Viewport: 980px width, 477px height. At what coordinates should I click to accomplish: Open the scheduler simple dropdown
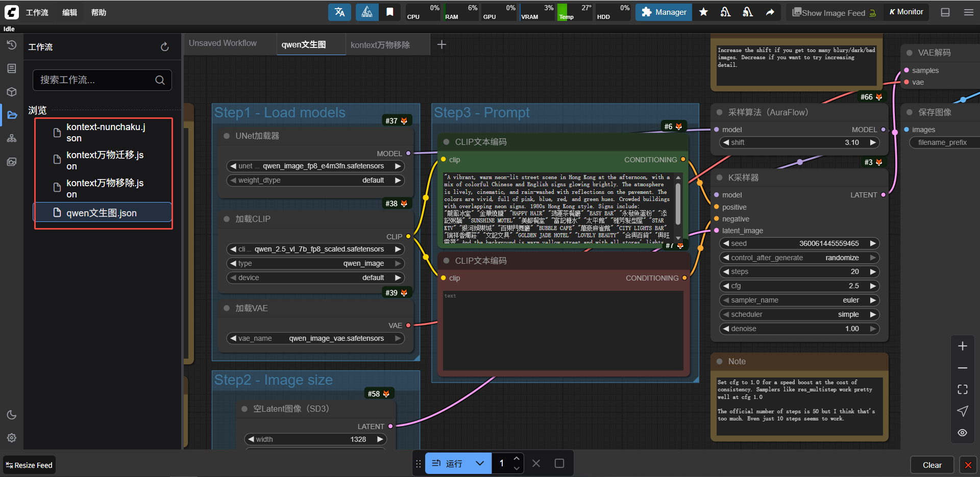click(x=800, y=314)
